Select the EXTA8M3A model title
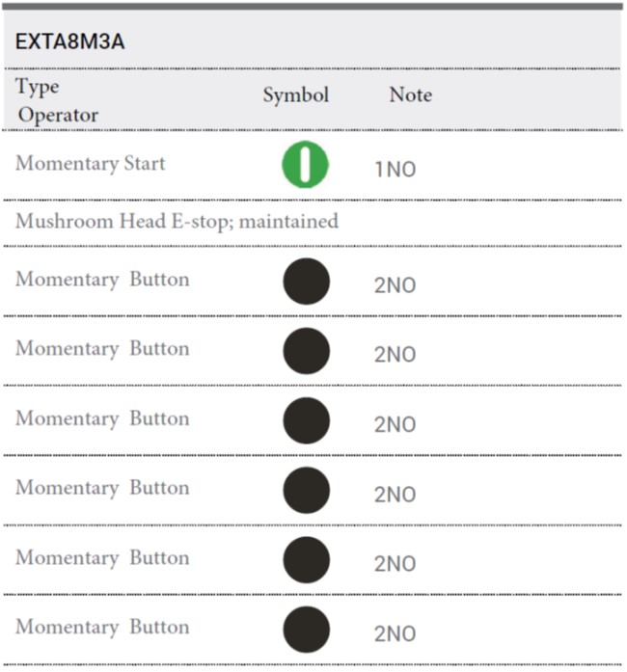627x672 pixels. (x=69, y=41)
